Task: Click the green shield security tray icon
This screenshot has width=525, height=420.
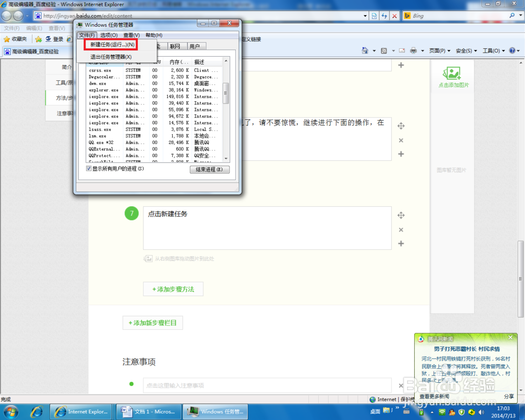Action: coord(461,412)
